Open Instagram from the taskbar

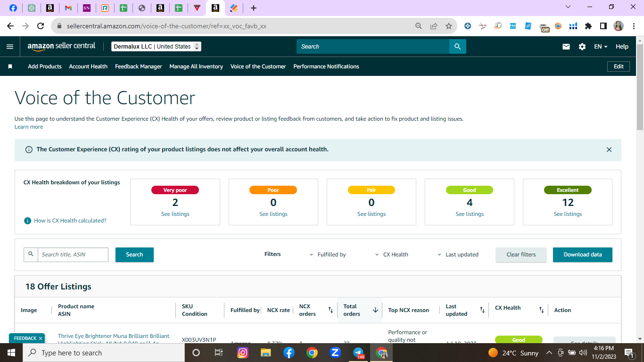pyautogui.click(x=243, y=353)
